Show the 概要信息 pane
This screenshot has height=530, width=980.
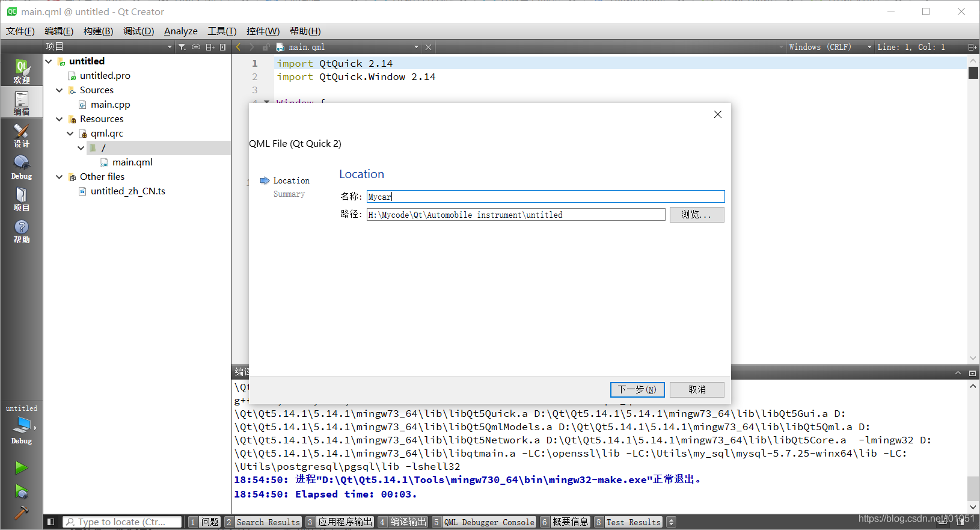tap(565, 522)
